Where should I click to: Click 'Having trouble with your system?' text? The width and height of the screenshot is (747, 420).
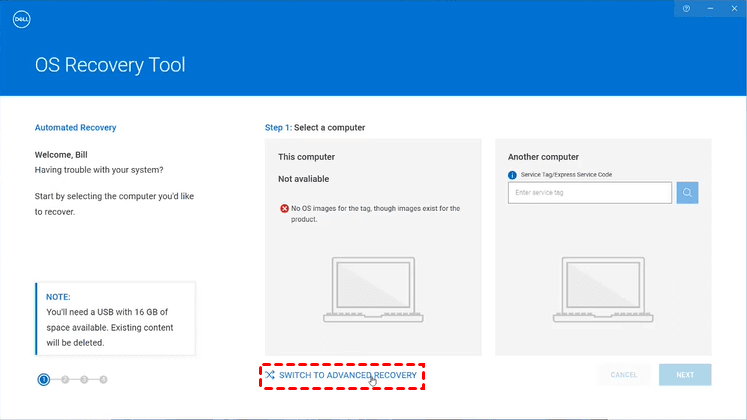[x=99, y=170]
